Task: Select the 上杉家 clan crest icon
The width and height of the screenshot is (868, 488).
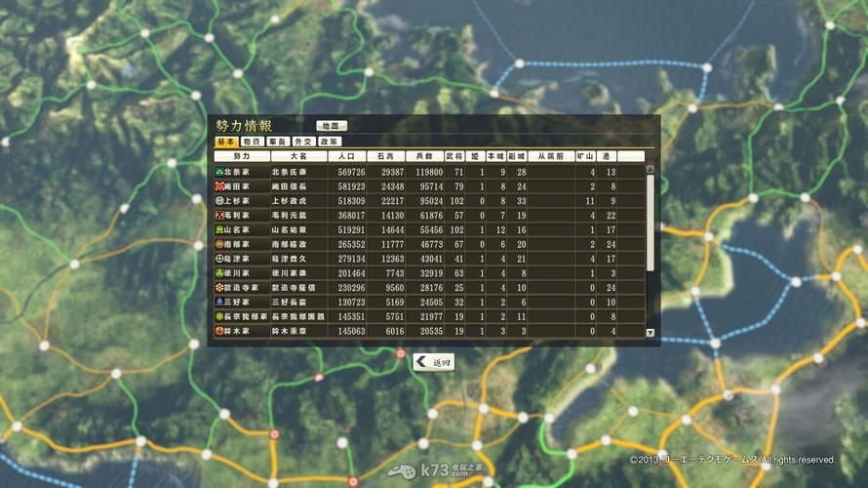Action: pyautogui.click(x=219, y=201)
